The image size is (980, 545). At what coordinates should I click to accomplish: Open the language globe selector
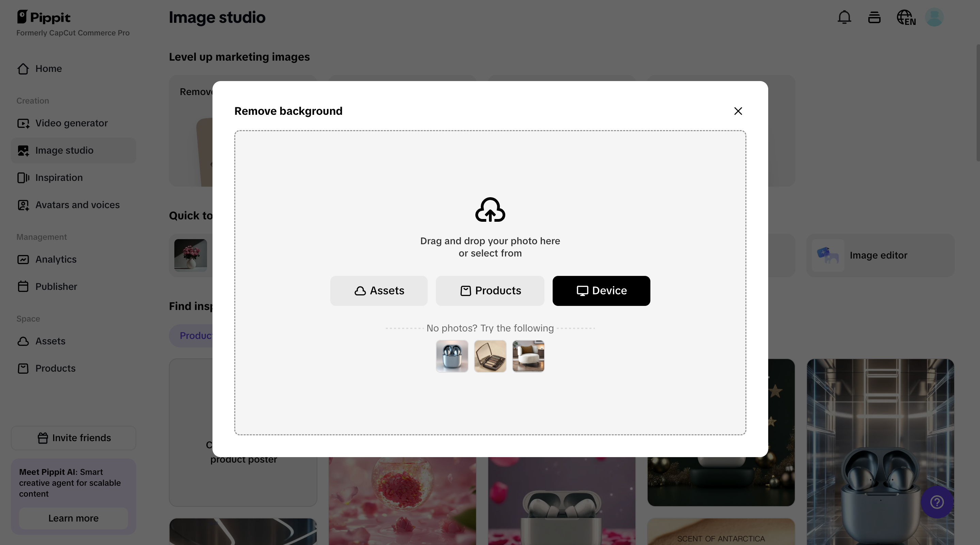tap(906, 17)
